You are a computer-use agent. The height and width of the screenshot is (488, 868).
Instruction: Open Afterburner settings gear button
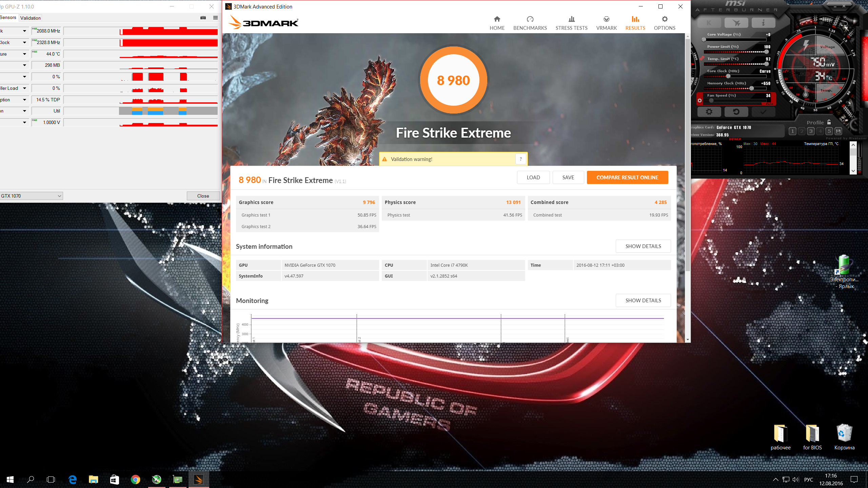click(x=709, y=111)
